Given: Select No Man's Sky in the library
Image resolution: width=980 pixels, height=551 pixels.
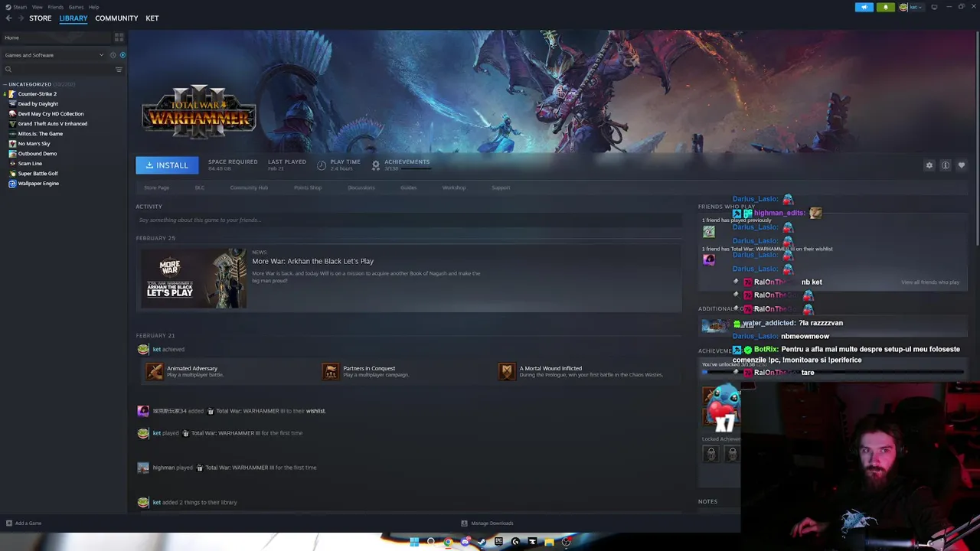Looking at the screenshot, I should coord(34,144).
